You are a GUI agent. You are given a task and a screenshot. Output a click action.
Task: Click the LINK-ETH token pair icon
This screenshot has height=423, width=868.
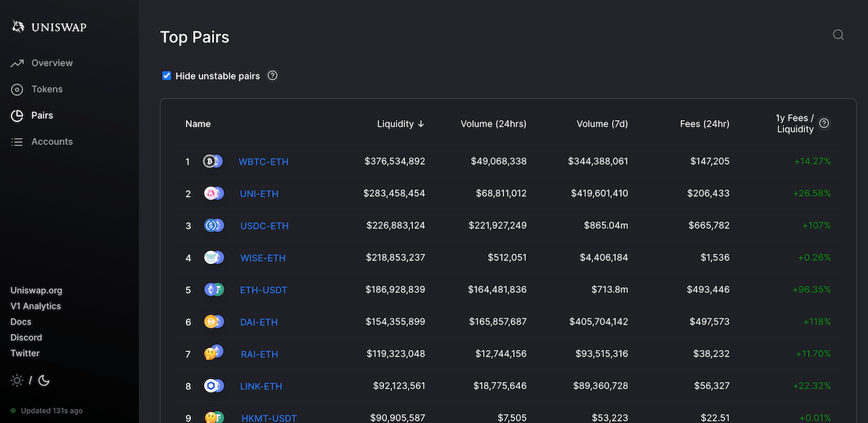213,386
